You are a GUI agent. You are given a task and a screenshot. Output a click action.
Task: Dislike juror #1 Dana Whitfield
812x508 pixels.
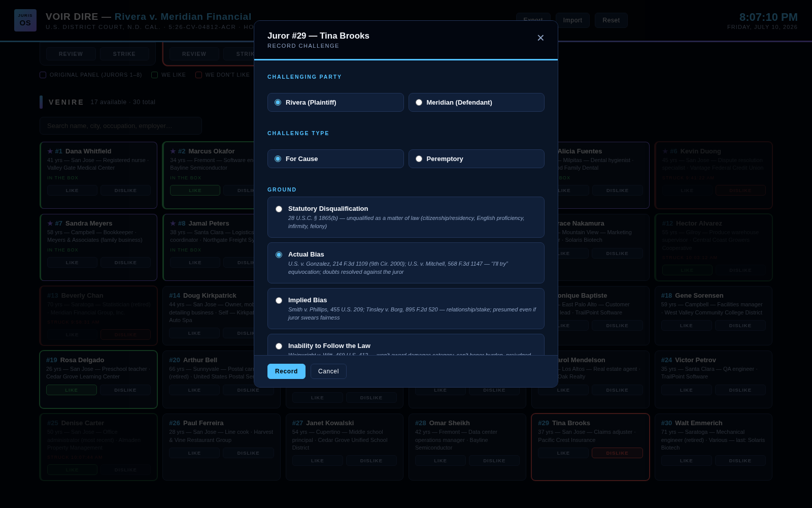[125, 190]
